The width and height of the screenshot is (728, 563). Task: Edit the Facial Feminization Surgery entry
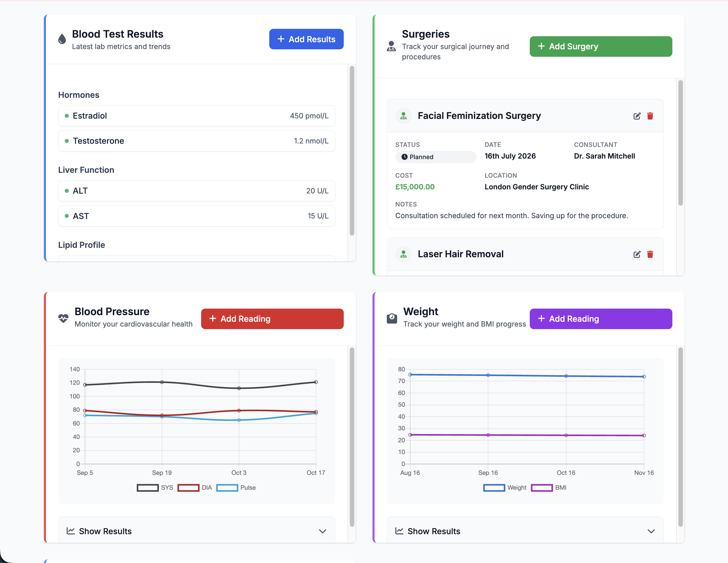click(637, 116)
